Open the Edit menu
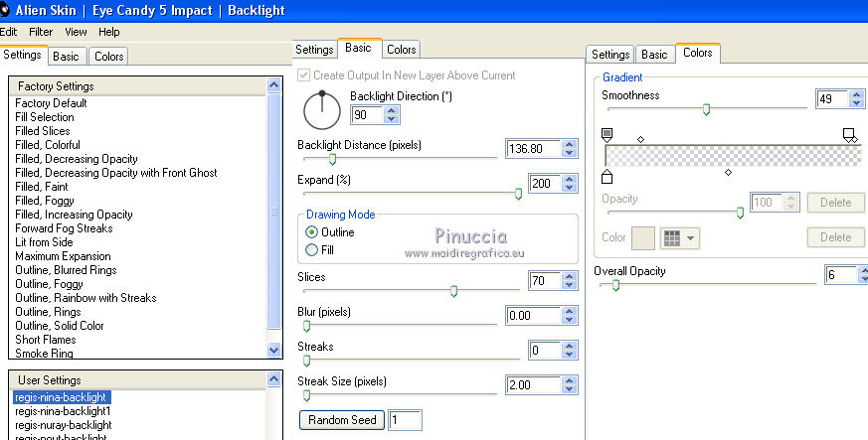Image resolution: width=868 pixels, height=440 pixels. [x=8, y=32]
